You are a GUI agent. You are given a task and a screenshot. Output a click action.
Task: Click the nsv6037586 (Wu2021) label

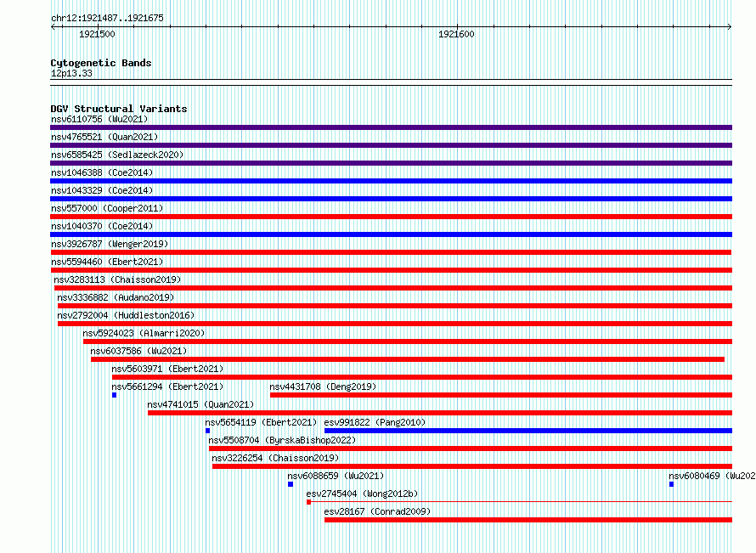tap(138, 351)
